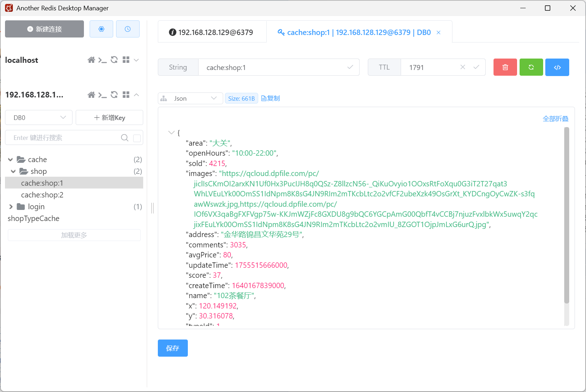This screenshot has height=392, width=586.
Task: Click the 保存 save button
Action: [172, 348]
